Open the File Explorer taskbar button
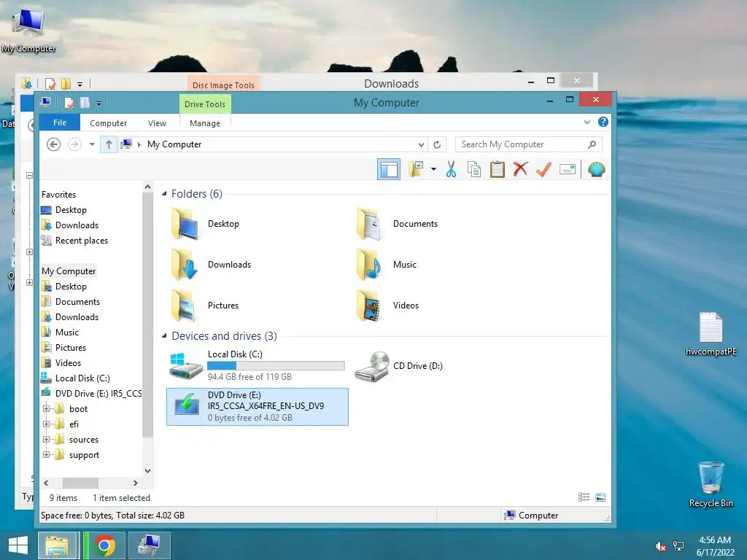747x560 pixels. point(57,545)
